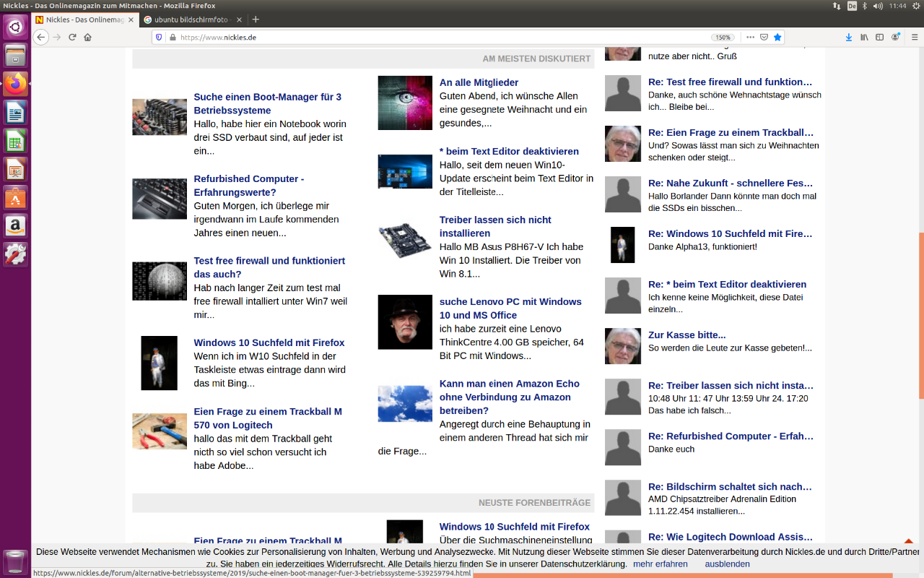Close the Nickles tab
This screenshot has height=578, width=924.
[x=131, y=20]
